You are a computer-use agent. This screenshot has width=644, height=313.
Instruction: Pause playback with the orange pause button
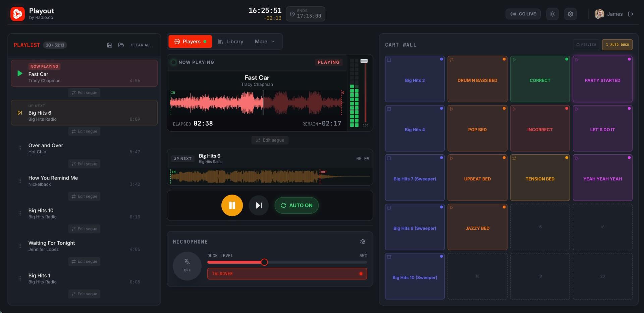pyautogui.click(x=232, y=205)
